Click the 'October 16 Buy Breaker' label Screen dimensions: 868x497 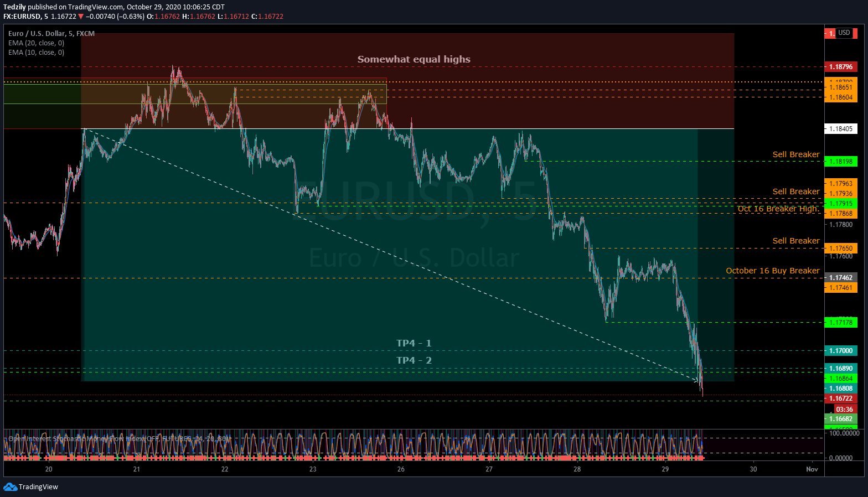pyautogui.click(x=773, y=271)
